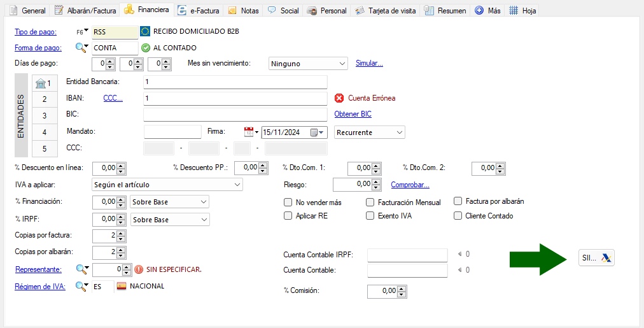Enable the No vender más checkbox

(288, 202)
